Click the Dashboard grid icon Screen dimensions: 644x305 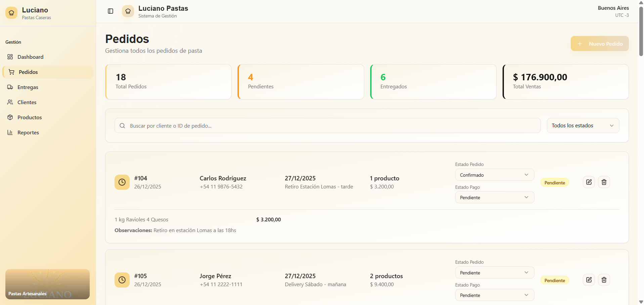(x=10, y=57)
